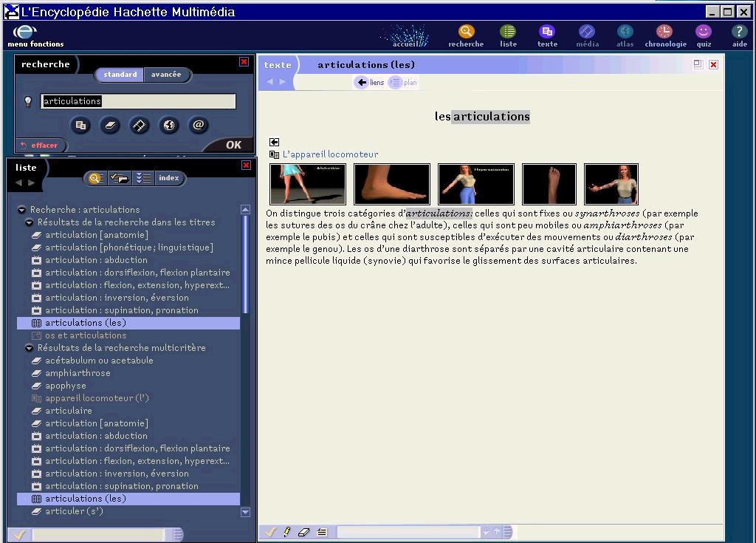The width and height of the screenshot is (756, 543).
Task: Click the italic word 'synarthroses' in the article
Action: click(x=607, y=214)
